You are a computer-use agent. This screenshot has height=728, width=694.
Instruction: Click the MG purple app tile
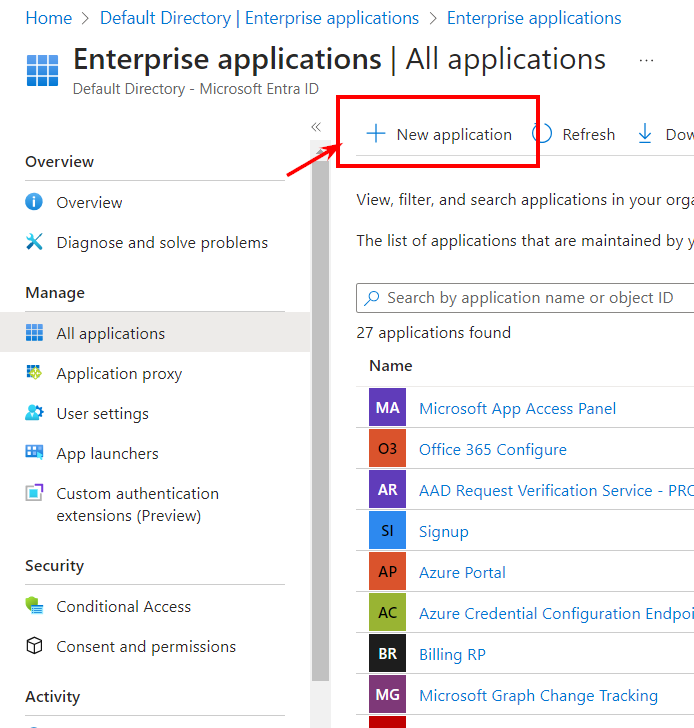coord(387,694)
